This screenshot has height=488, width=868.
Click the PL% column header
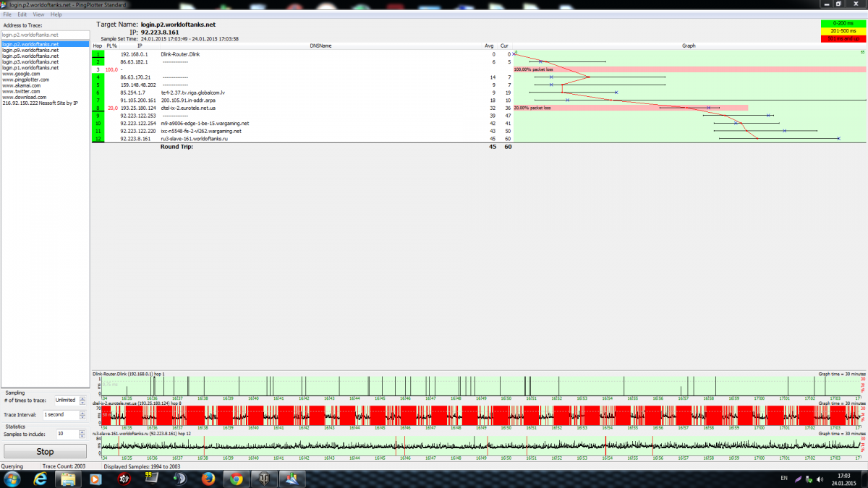(x=111, y=46)
